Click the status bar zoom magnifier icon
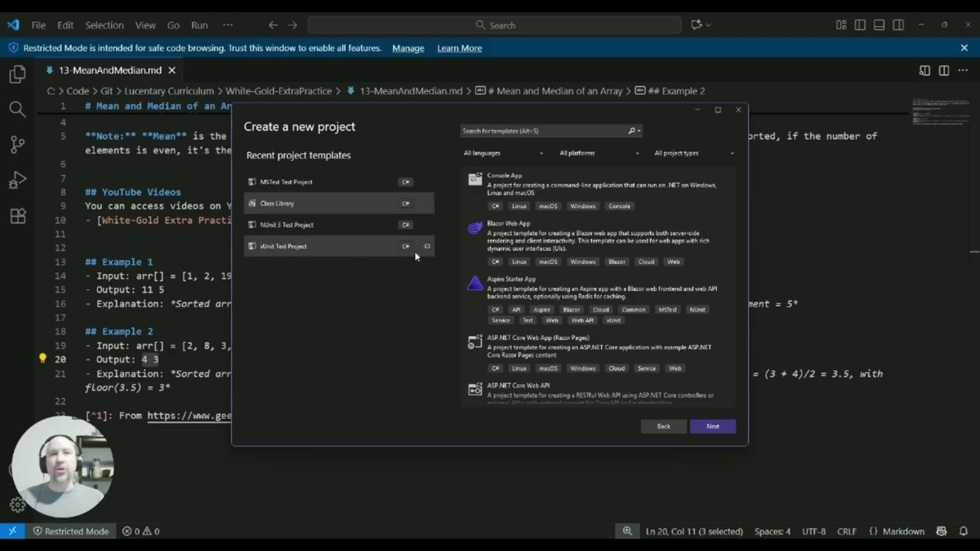This screenshot has width=980, height=551. 627,531
